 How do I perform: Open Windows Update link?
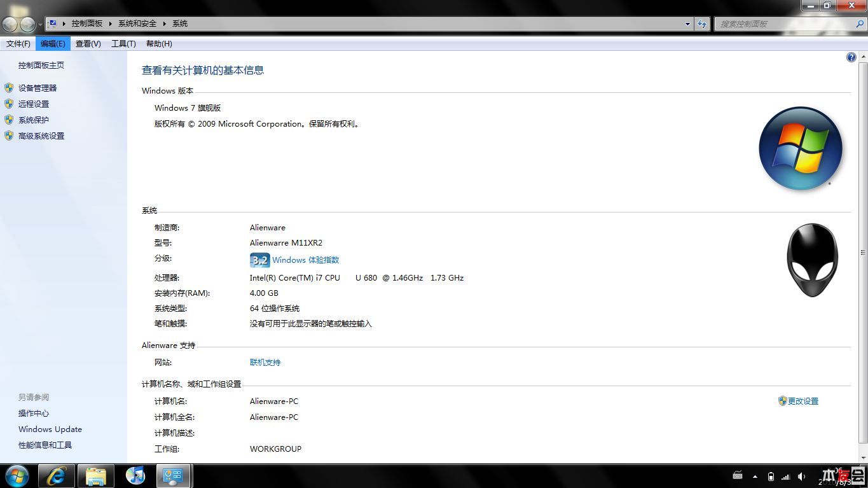50,429
